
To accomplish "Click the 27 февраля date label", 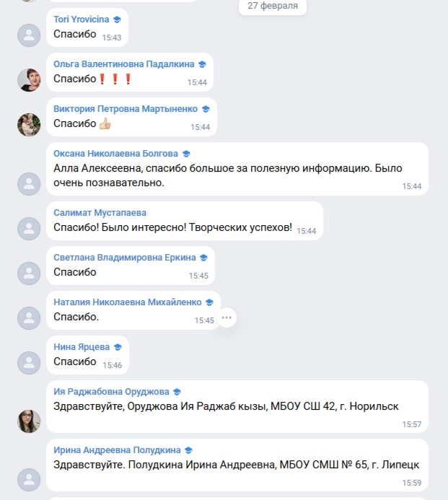I will [x=273, y=6].
